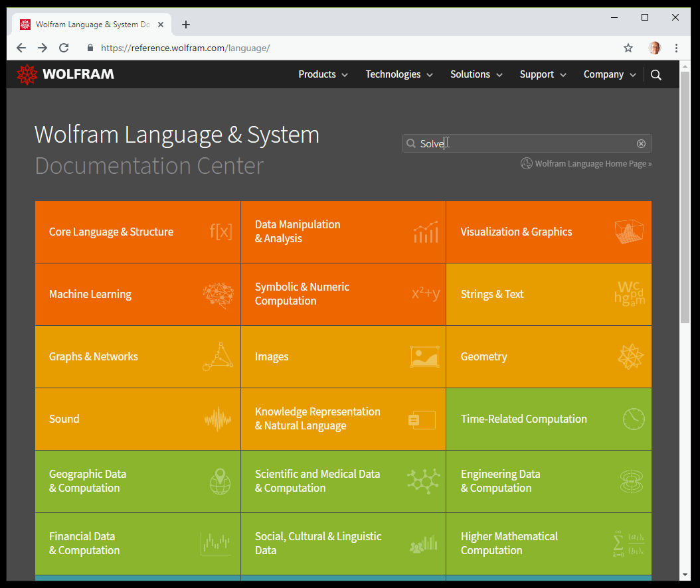Bookmark this page with the star icon
Viewport: 700px width, 588px height.
coord(628,48)
